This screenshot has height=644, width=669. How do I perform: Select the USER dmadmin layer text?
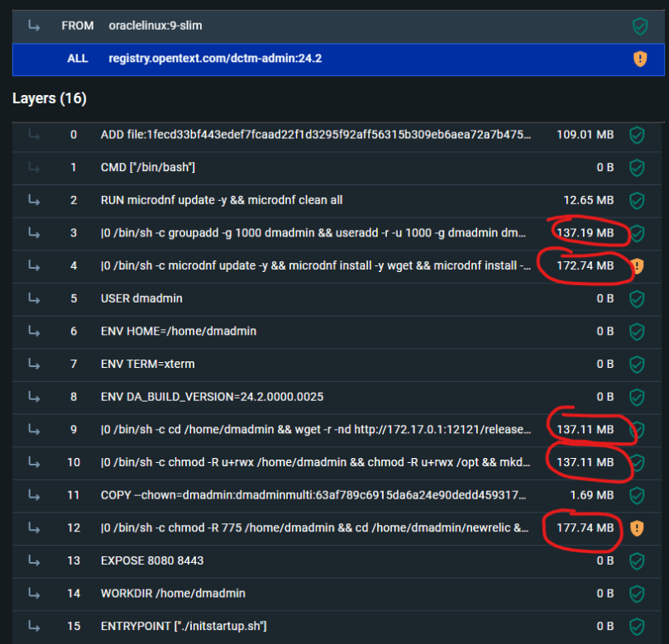pyautogui.click(x=141, y=298)
